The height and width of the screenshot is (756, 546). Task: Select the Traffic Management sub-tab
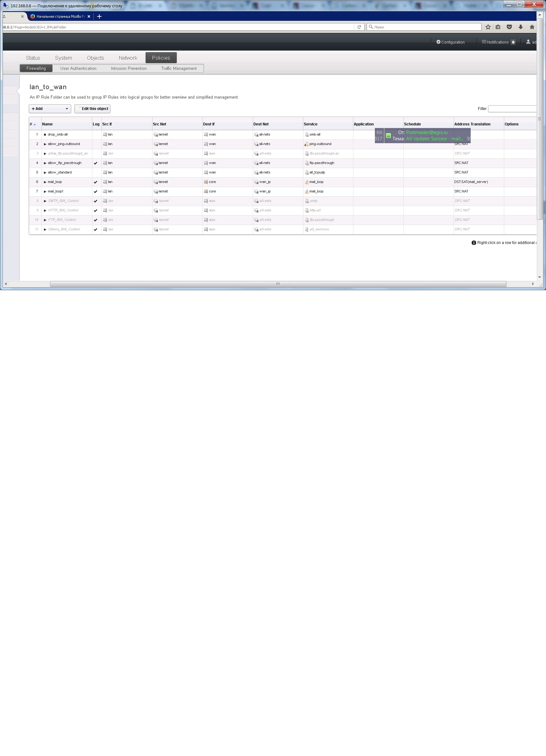coord(179,69)
